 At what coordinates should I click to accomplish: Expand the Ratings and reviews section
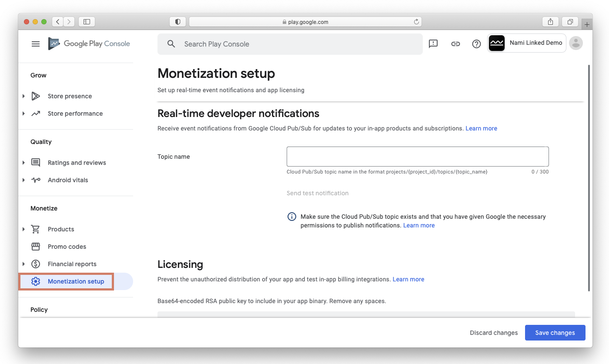pyautogui.click(x=23, y=163)
